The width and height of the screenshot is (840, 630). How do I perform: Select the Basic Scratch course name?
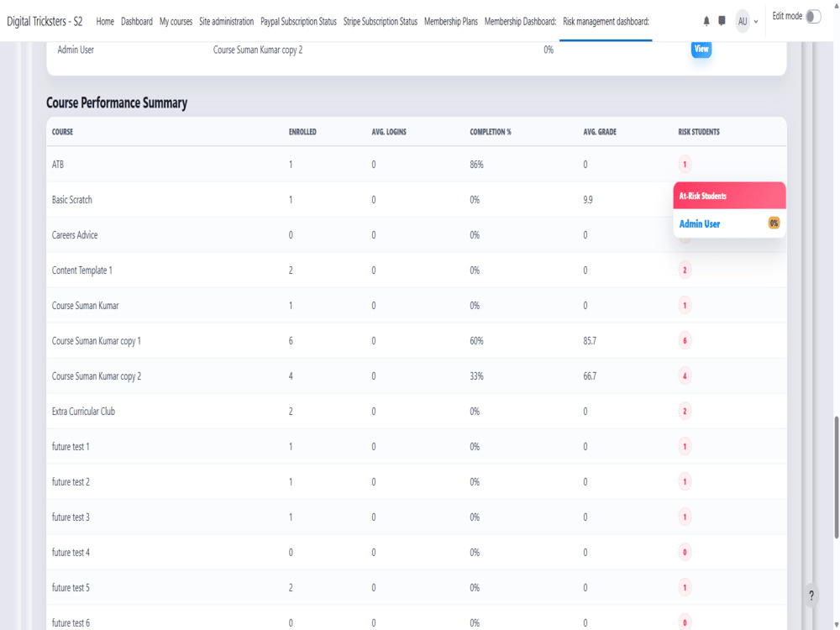(x=71, y=200)
